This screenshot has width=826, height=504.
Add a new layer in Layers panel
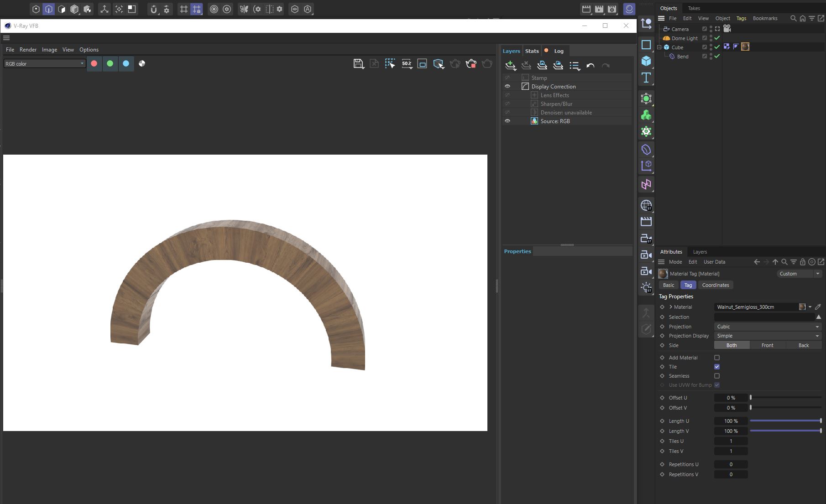[x=511, y=66]
